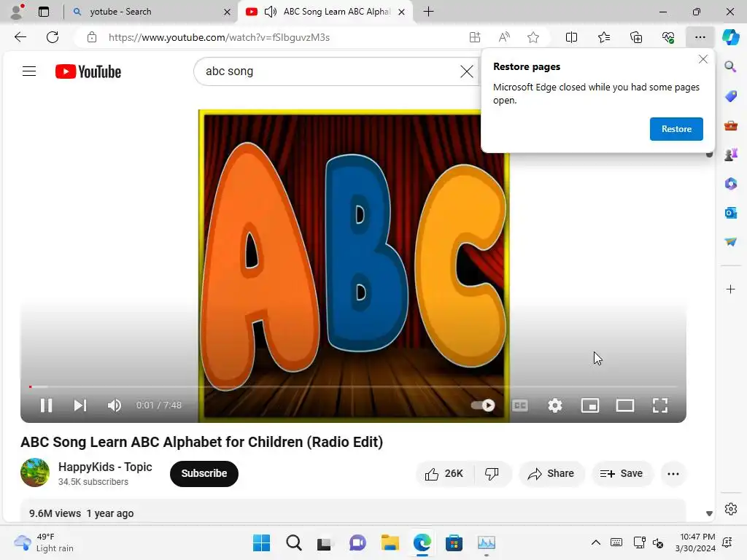Open Windows Start menu
The image size is (747, 560).
pos(261,542)
